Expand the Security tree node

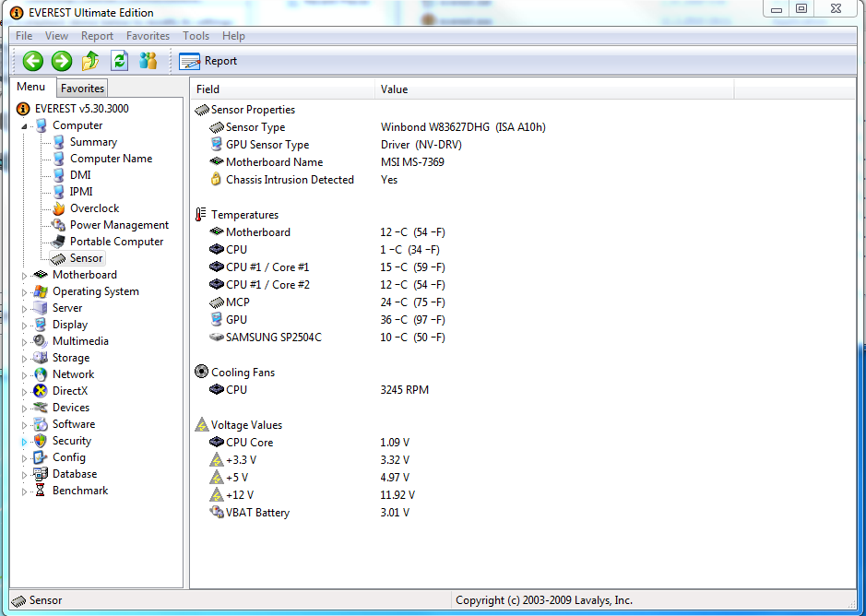[x=25, y=442]
